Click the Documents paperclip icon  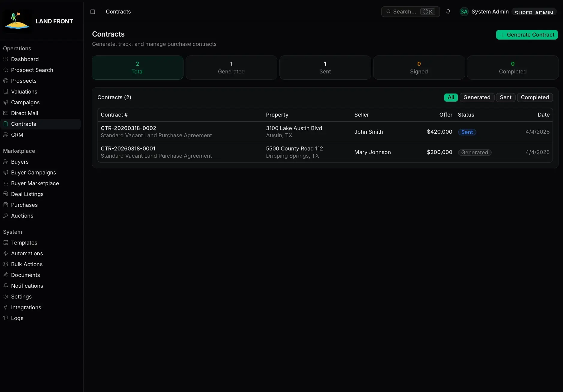coord(6,275)
